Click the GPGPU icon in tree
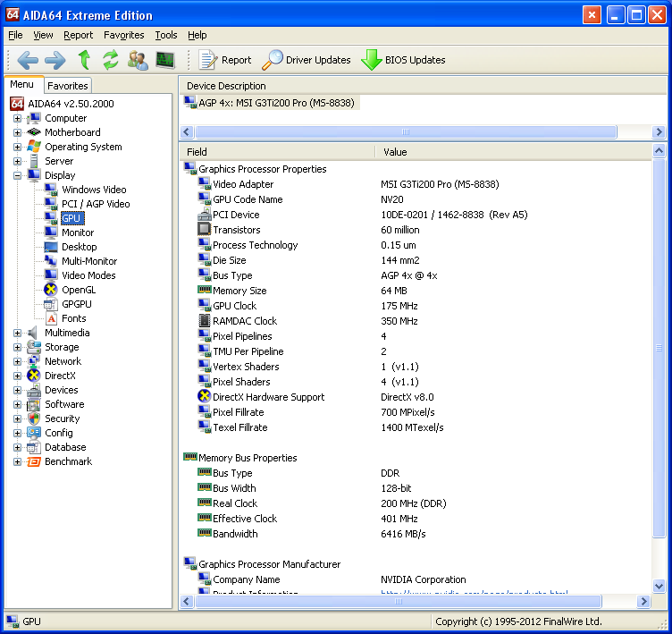The width and height of the screenshot is (672, 634). 51,304
